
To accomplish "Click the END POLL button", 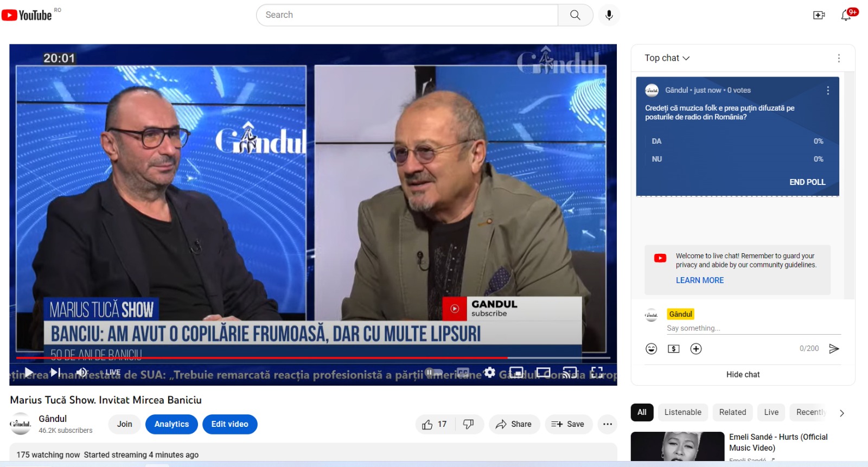I will tap(807, 182).
